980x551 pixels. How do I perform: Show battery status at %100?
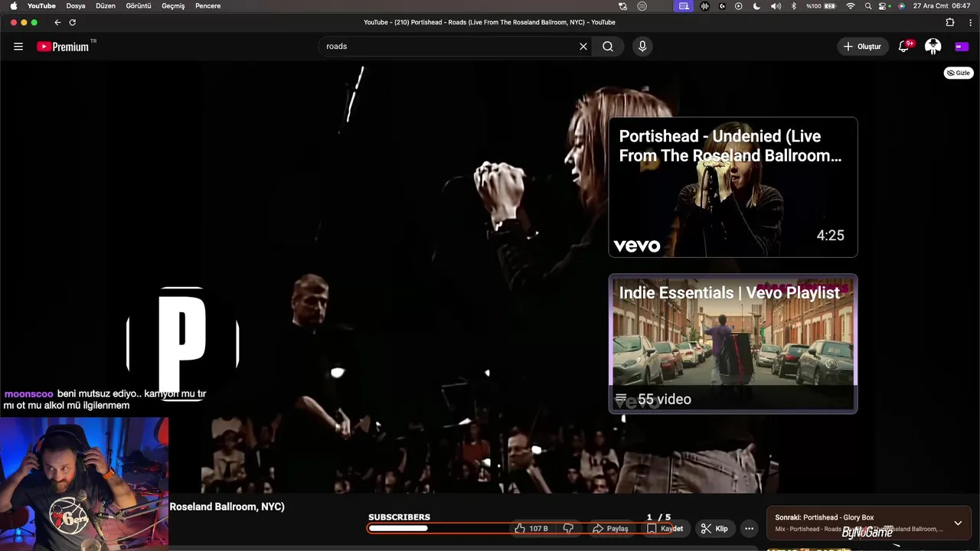(x=821, y=6)
